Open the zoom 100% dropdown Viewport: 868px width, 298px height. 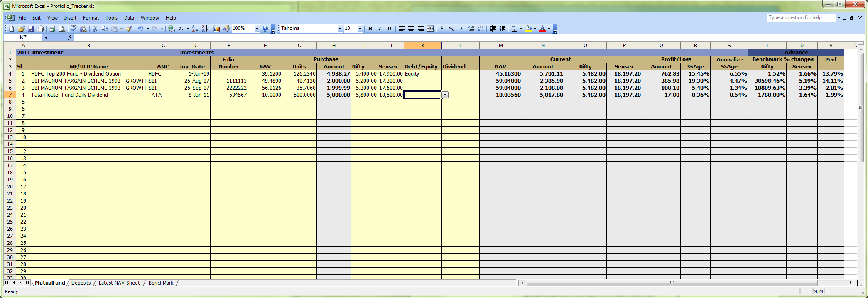coord(257,29)
